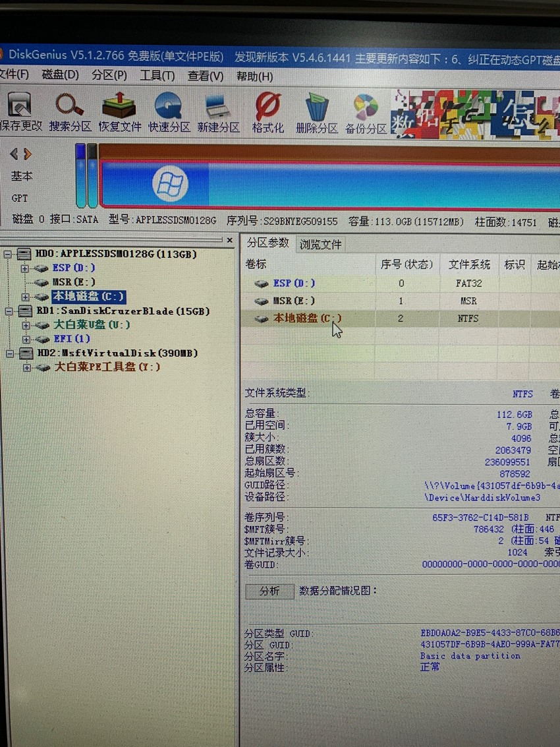This screenshot has height=747, width=560.
Task: Select 本地磁盘(C:) in the disk tree
Action: (x=88, y=296)
